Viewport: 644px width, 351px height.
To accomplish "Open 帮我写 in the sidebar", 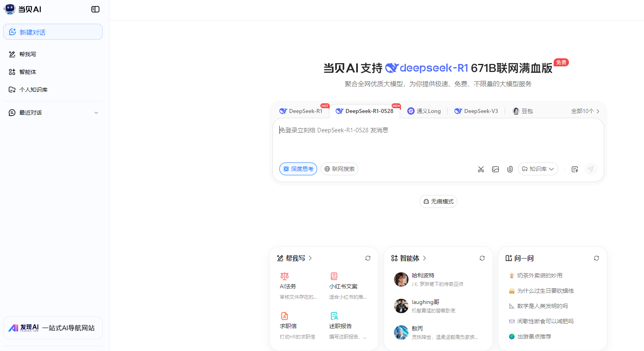I will point(53,54).
